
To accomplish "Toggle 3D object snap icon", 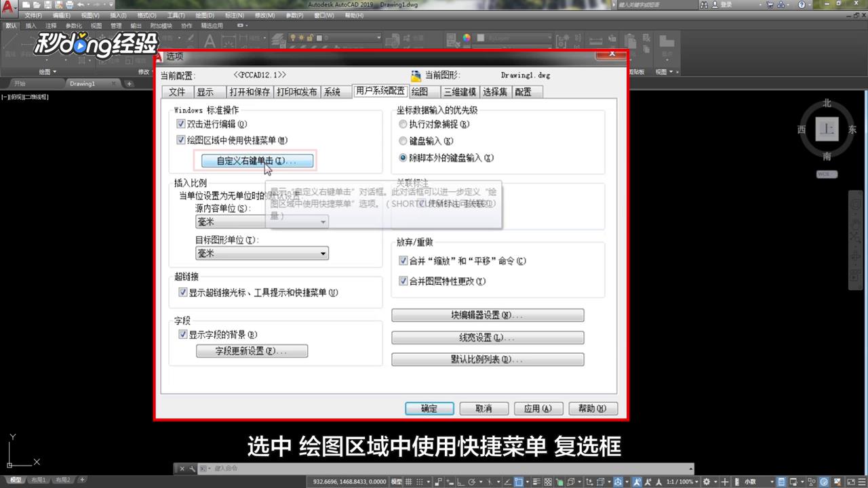I will click(x=570, y=481).
